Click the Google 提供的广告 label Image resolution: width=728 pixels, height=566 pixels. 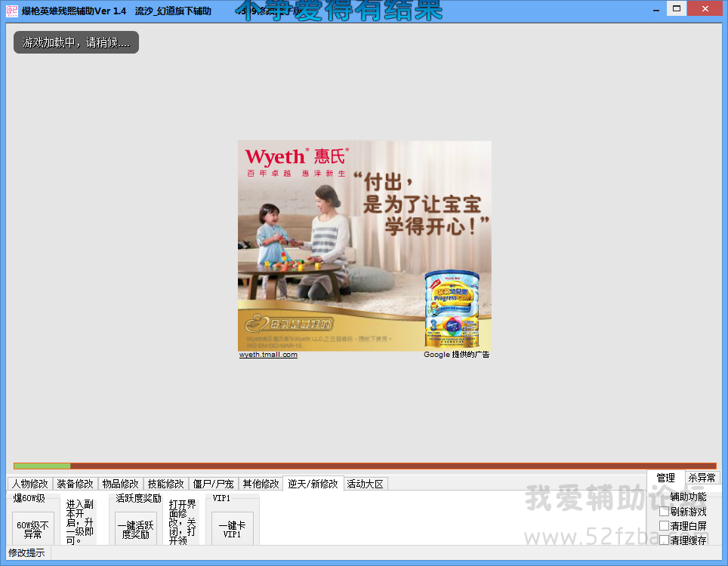[x=456, y=355]
